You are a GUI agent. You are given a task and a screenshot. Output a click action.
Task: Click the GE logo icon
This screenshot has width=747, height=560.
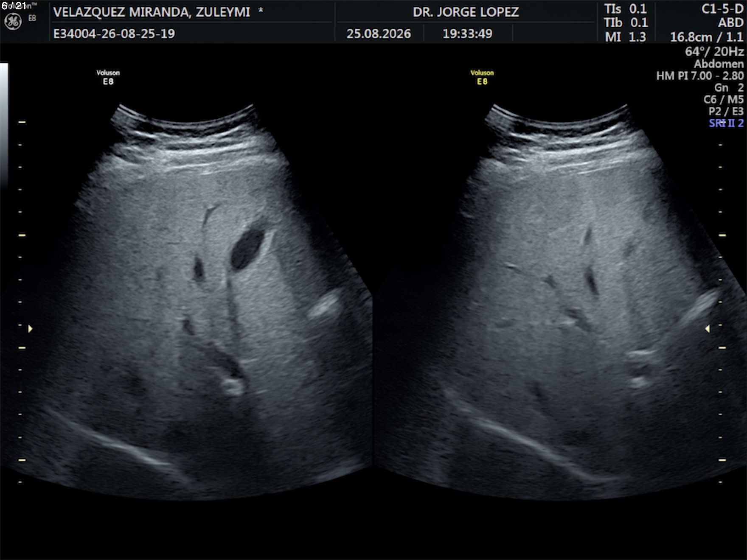[x=13, y=22]
